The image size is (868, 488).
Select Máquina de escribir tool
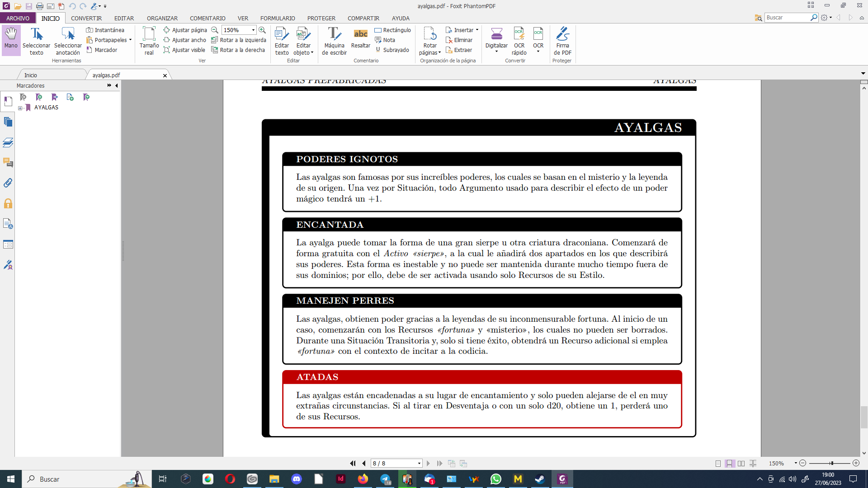(334, 40)
